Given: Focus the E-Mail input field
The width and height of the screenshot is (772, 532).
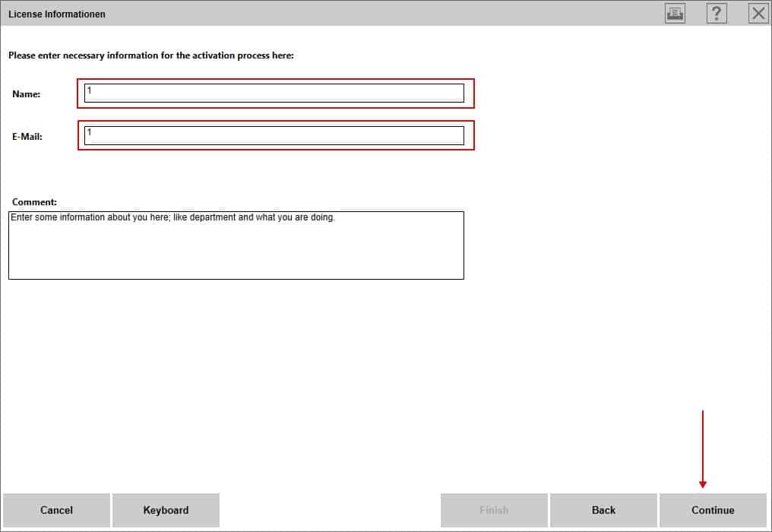Looking at the screenshot, I should (274, 135).
